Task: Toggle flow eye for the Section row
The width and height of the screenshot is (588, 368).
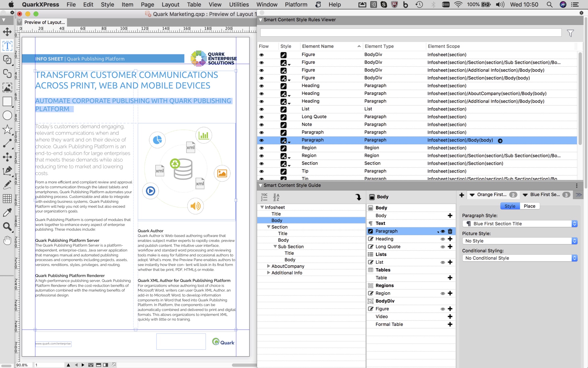Action: click(x=261, y=164)
